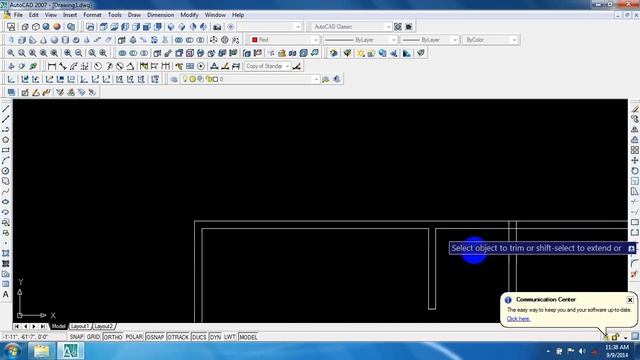Click the Center Mark dimension tool
640x360 pixels.
point(201,66)
